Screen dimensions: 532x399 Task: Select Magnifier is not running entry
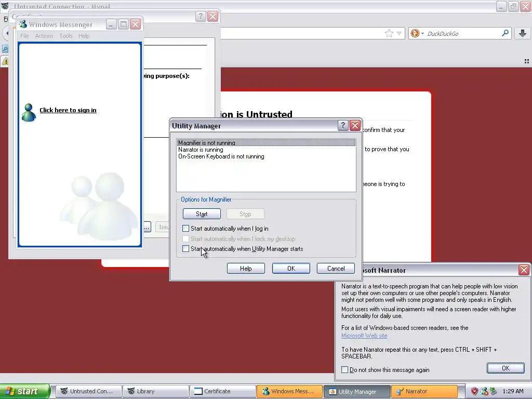[266, 143]
